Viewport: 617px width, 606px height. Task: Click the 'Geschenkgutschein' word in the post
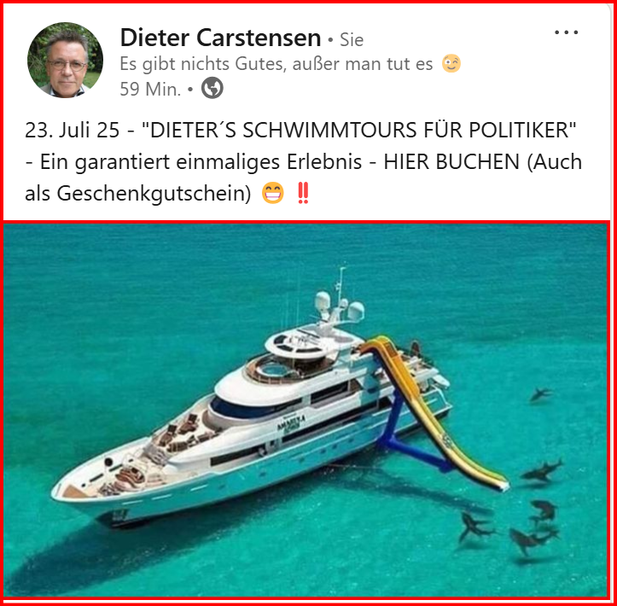[150, 194]
